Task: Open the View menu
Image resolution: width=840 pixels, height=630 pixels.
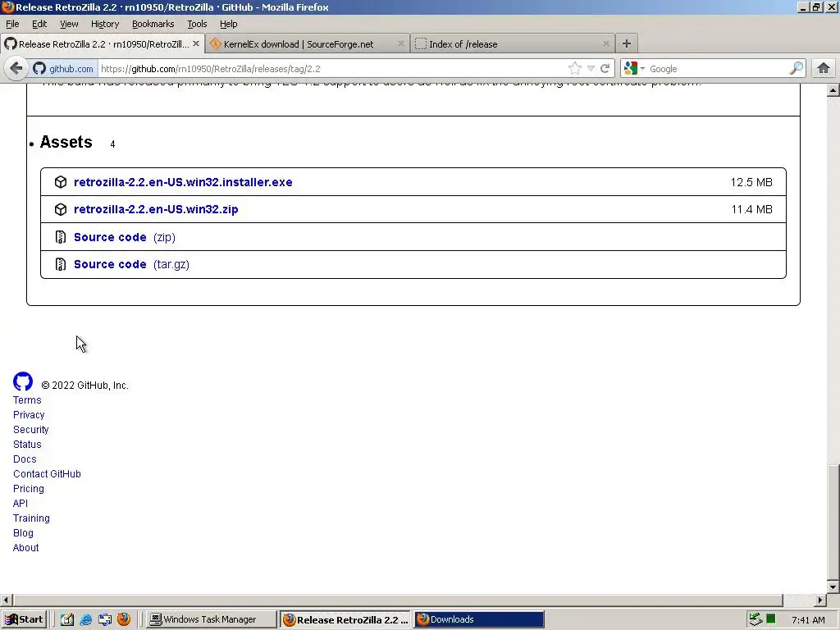Action: point(69,24)
